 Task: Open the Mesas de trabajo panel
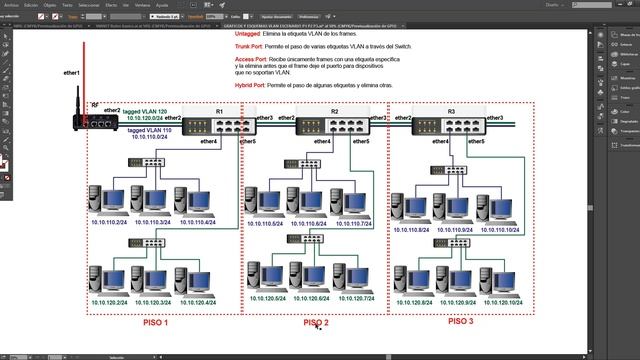coord(624,35)
